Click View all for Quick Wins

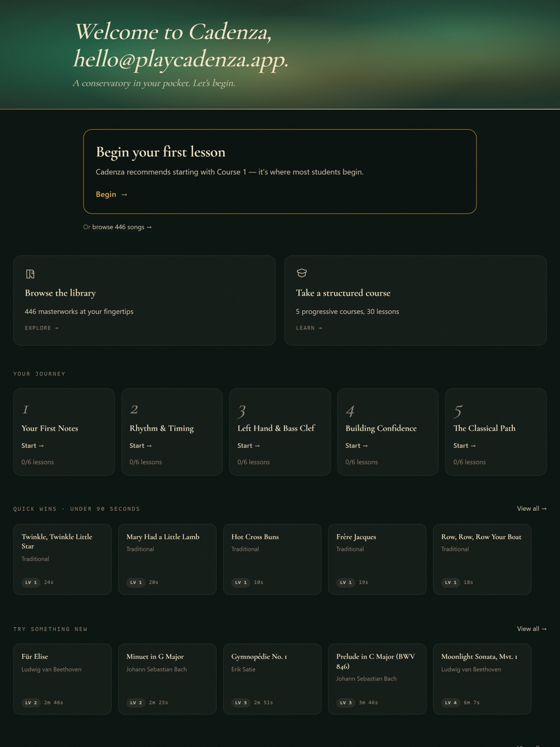(532, 508)
